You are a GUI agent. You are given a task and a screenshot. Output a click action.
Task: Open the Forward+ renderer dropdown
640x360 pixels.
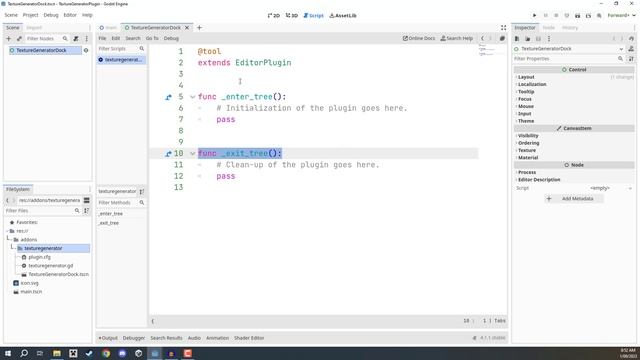point(621,16)
